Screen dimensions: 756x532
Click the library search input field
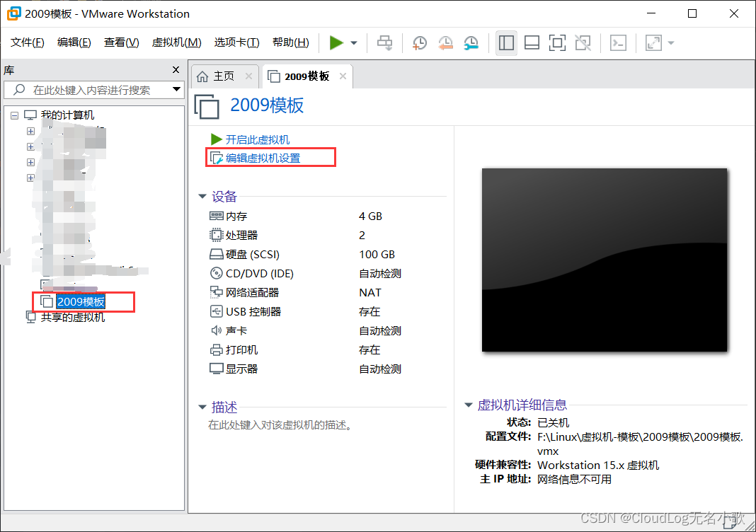tap(91, 90)
